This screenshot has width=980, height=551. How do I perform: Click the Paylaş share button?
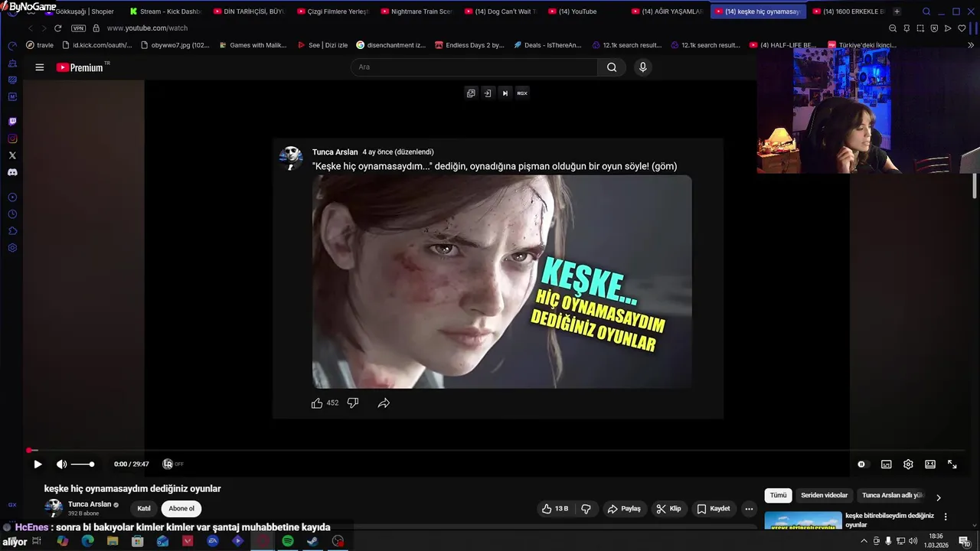(624, 508)
